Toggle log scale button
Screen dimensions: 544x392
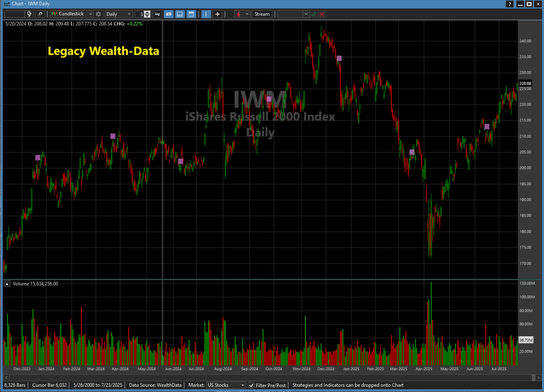coord(157,14)
